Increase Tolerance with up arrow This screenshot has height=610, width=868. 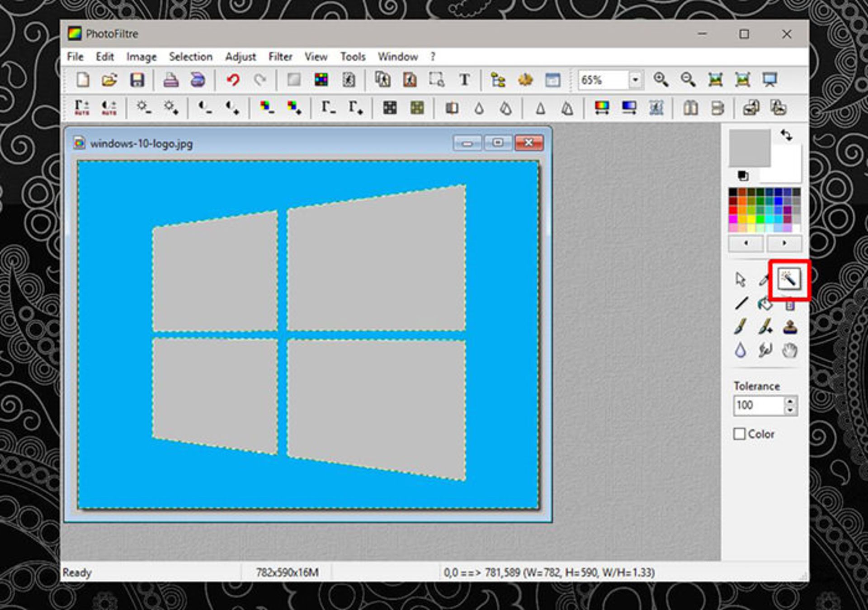(790, 401)
